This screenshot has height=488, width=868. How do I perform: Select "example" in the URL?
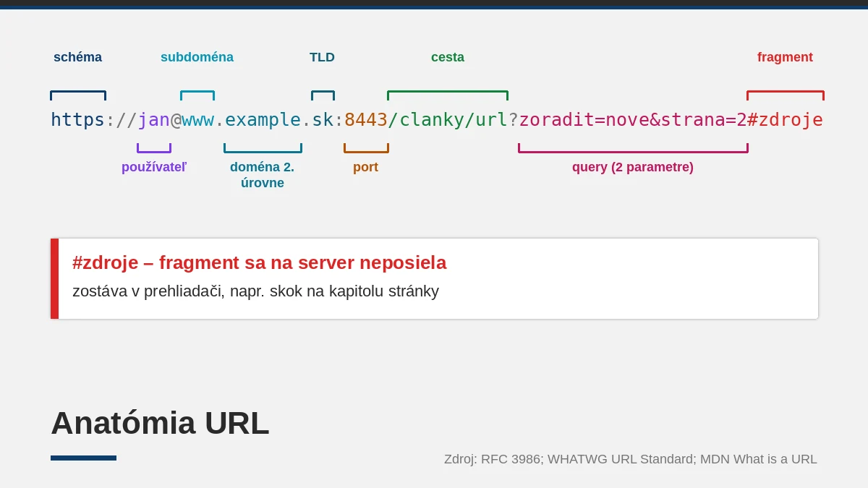coord(263,120)
